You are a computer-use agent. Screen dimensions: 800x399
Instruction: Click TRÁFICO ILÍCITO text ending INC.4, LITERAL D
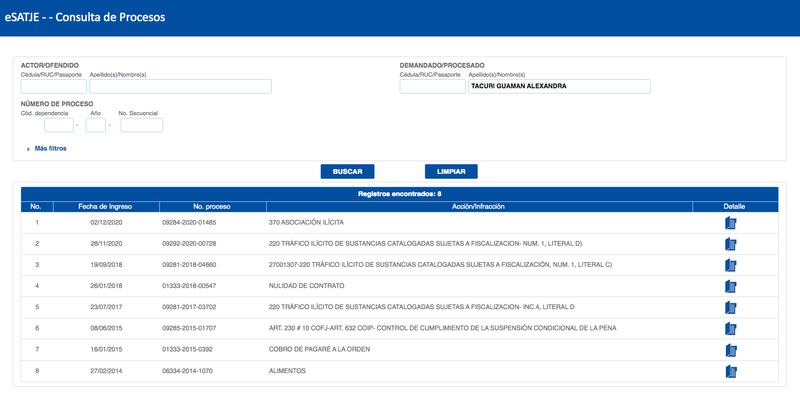click(421, 307)
